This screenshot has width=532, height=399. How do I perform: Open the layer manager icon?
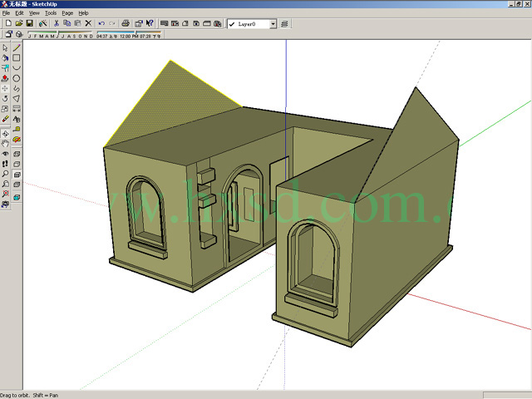284,24
